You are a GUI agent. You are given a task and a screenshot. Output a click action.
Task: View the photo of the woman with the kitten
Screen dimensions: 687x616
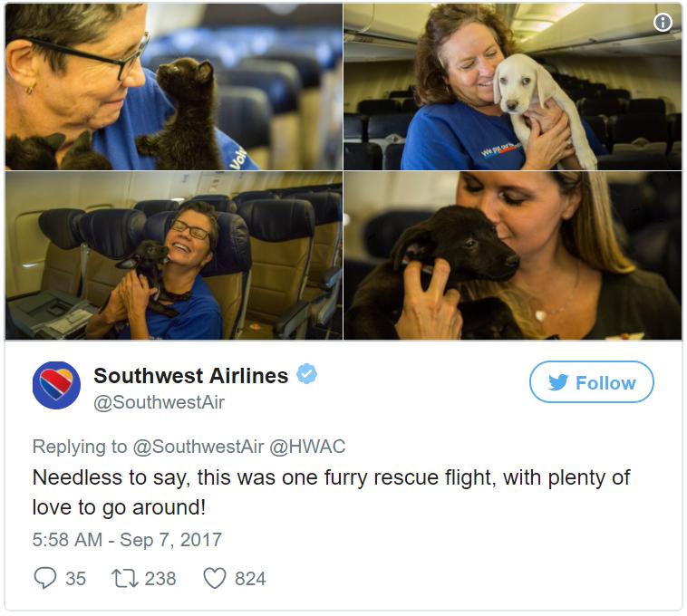[x=173, y=87]
